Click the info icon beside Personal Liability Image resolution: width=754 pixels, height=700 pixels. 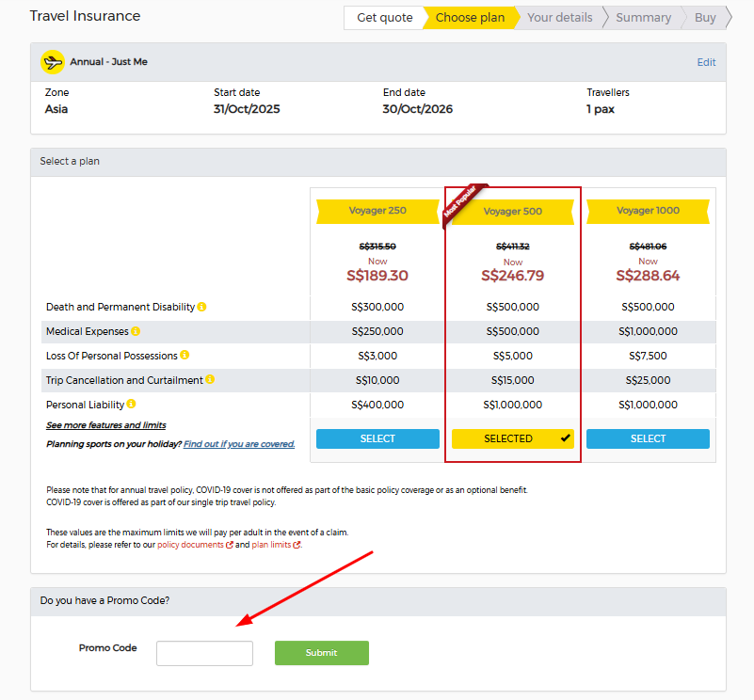tap(129, 403)
